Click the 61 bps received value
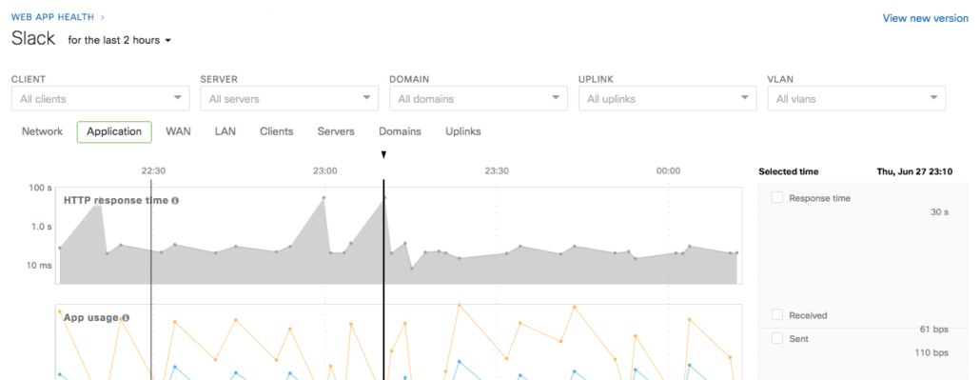 [x=934, y=329]
